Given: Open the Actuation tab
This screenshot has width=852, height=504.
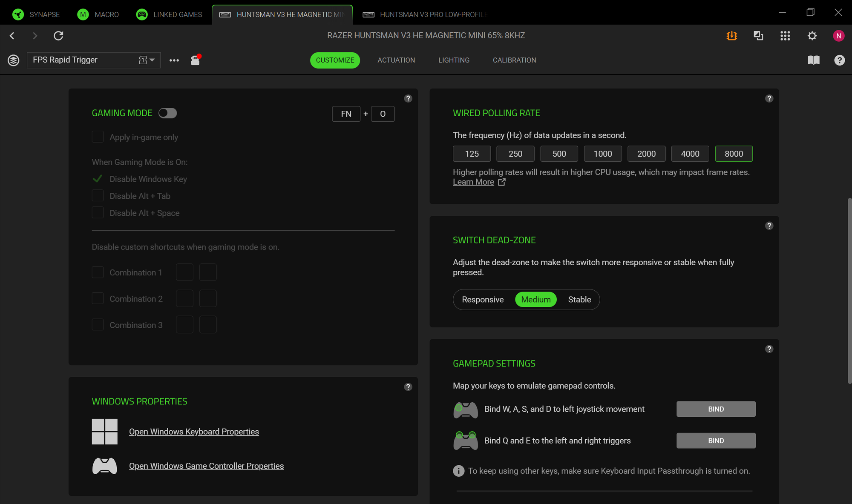Looking at the screenshot, I should pyautogui.click(x=396, y=60).
